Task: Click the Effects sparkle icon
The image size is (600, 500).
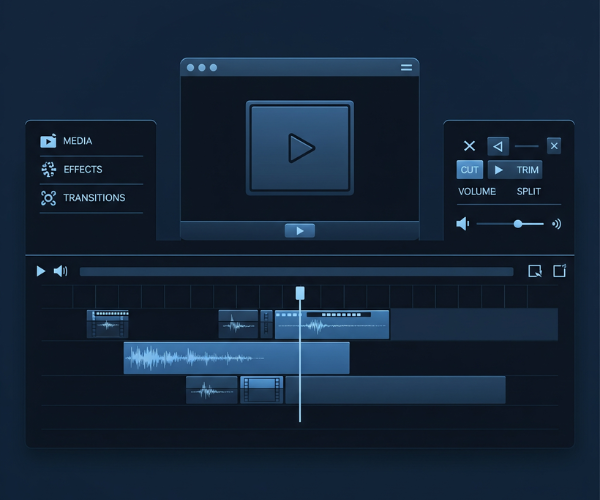Action: coord(49,169)
